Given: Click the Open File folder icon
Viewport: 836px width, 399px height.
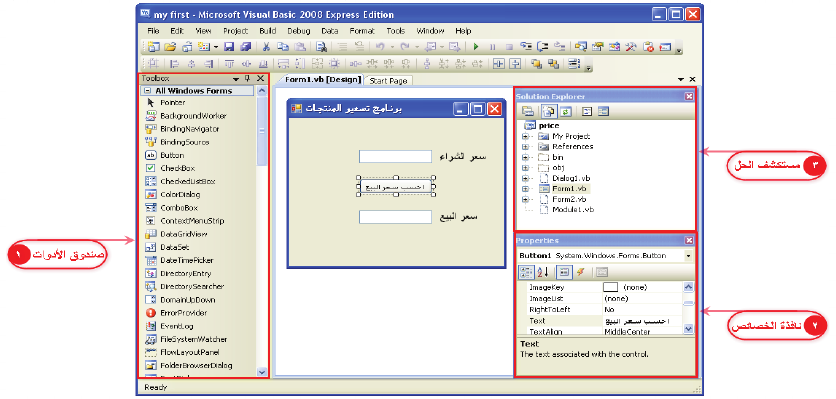Looking at the screenshot, I should 170,47.
